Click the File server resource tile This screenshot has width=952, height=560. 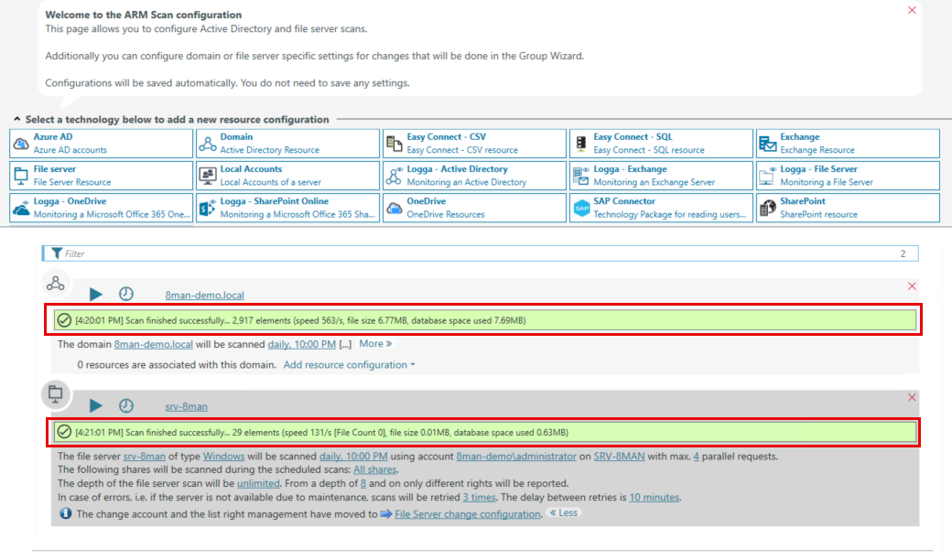(x=101, y=176)
